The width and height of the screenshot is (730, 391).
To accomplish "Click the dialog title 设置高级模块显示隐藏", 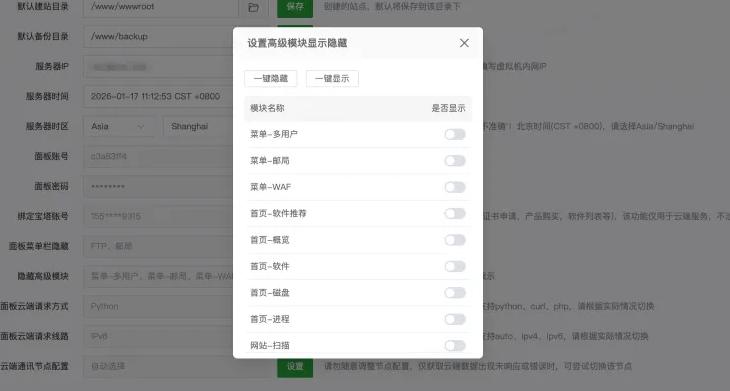I will point(297,43).
